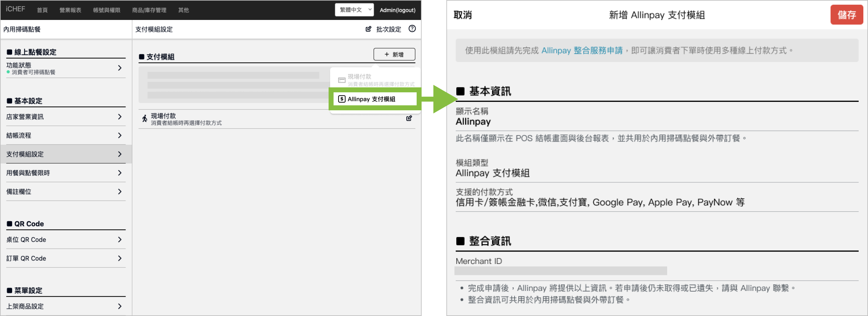Click the Allinpay module icon in dropdown
868x316 pixels.
point(341,99)
